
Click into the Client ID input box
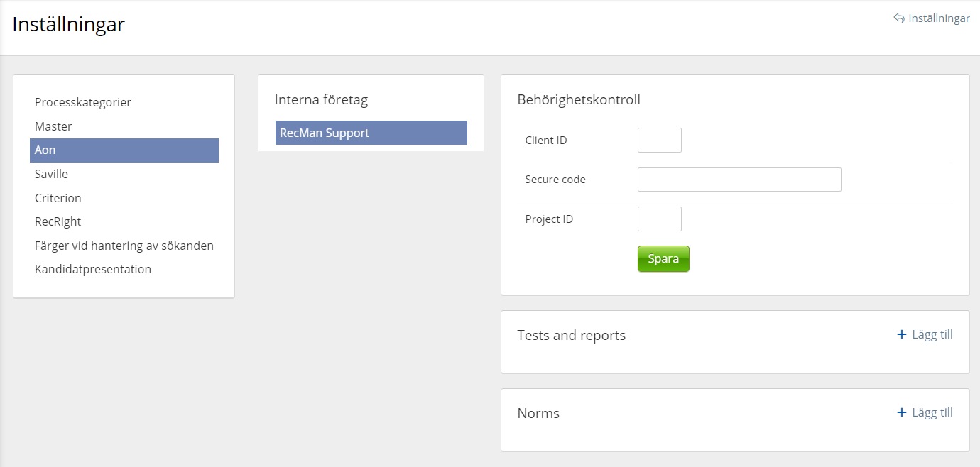659,141
